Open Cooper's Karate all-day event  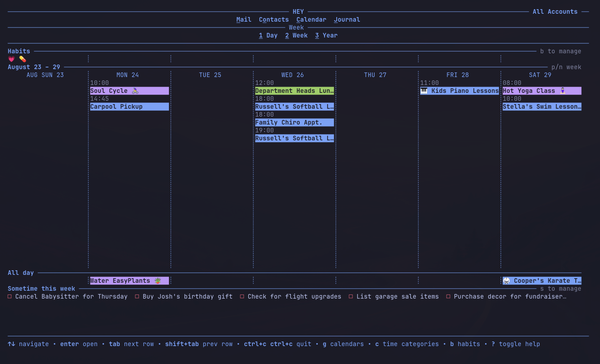(x=542, y=281)
